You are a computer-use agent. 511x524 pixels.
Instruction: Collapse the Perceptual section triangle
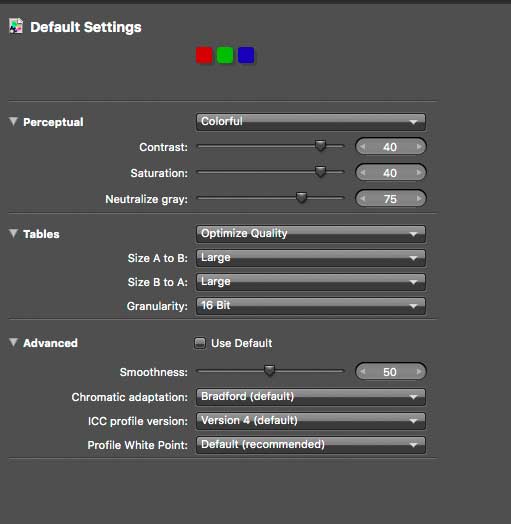[13, 121]
